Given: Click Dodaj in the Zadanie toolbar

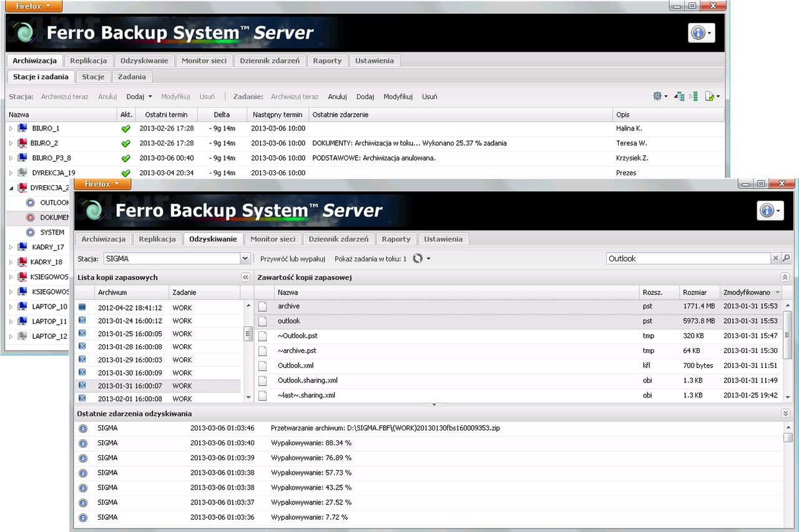Looking at the screenshot, I should point(365,97).
